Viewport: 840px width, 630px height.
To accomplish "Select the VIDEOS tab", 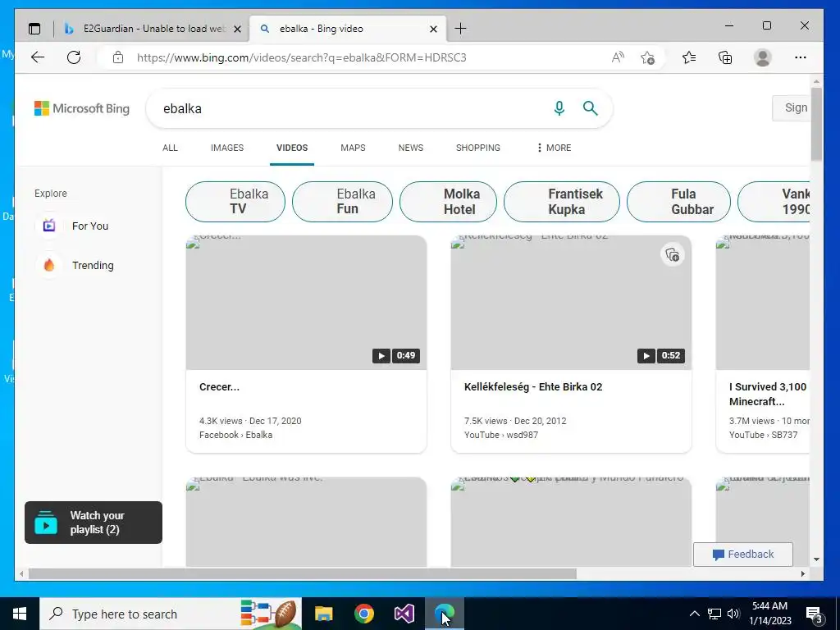I will pos(292,148).
